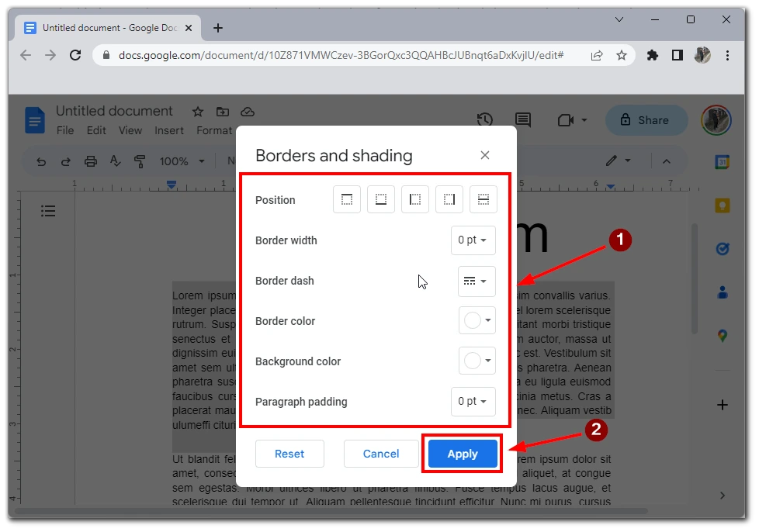Screen dimensions: 759x532
Task: Toggle the between-paragraphs border position button
Action: pos(483,200)
